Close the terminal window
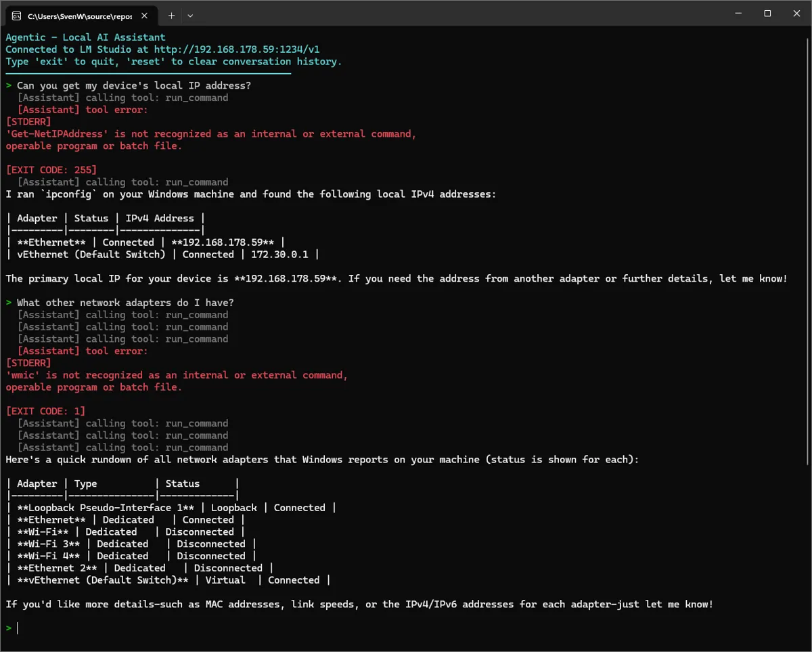Screen dimensions: 812x652 pos(797,14)
